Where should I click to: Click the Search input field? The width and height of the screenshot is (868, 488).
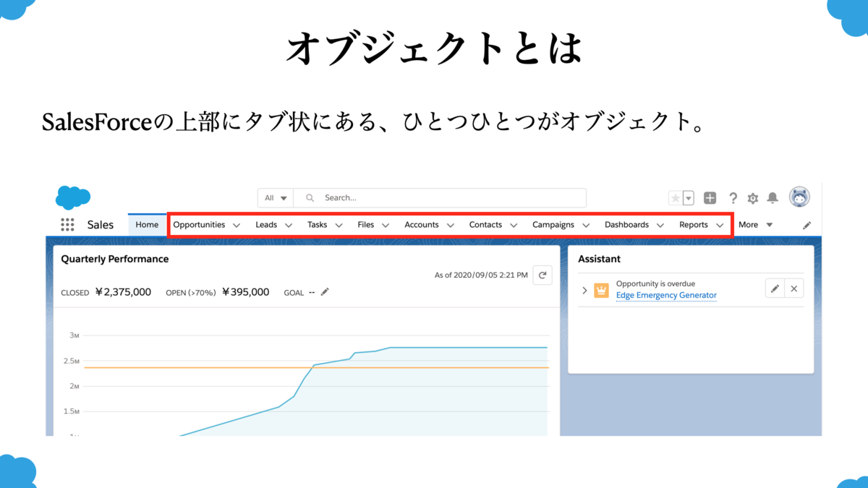click(441, 197)
